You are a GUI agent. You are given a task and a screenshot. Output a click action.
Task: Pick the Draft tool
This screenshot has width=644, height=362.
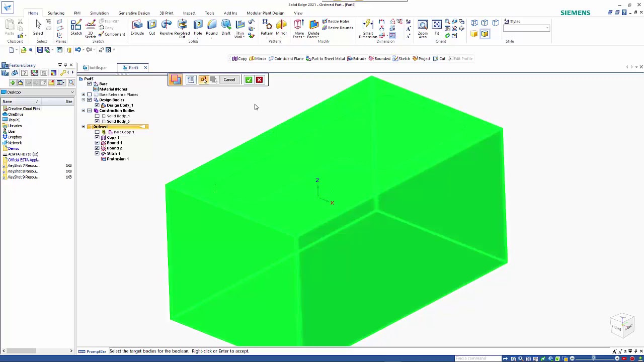click(x=226, y=27)
